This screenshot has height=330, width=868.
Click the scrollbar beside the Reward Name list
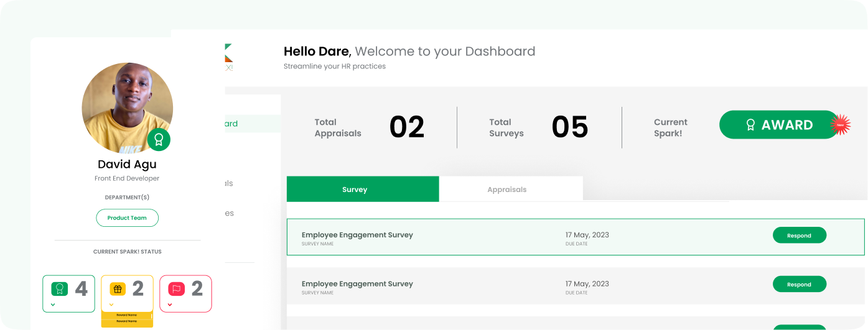coord(152,316)
